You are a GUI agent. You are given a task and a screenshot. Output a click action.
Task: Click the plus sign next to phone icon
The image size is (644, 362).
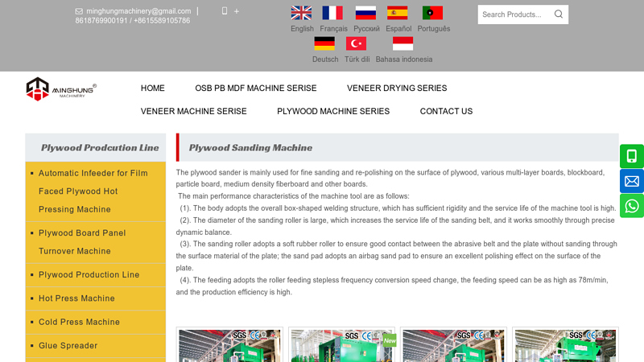[x=237, y=11]
